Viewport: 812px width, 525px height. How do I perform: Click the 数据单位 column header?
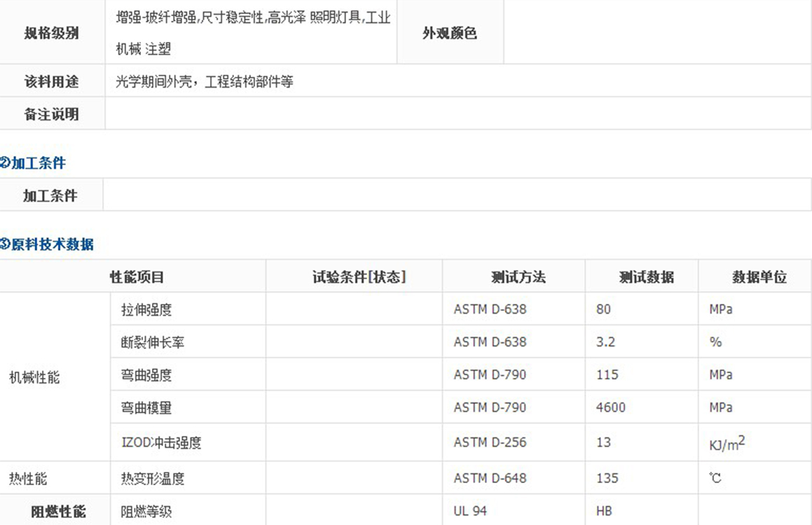tap(759, 276)
